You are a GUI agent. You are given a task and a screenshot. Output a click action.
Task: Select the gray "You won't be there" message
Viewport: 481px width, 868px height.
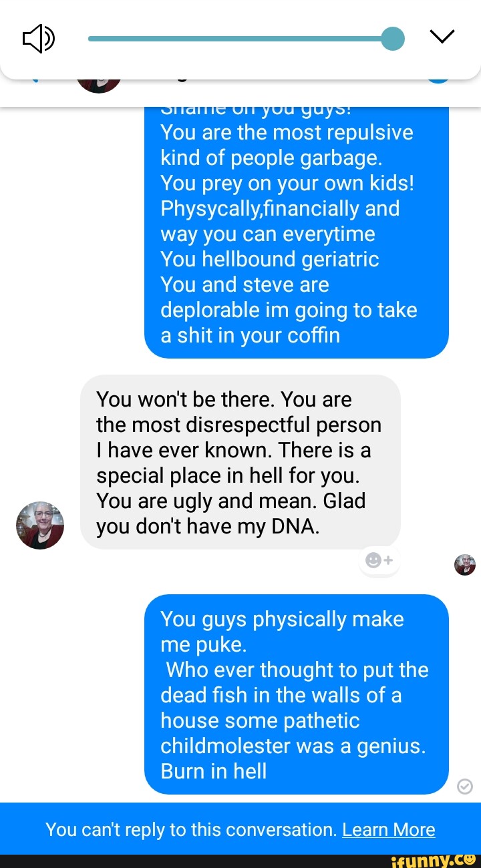[240, 462]
